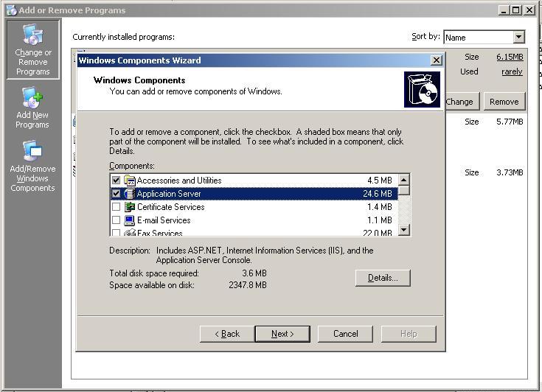Open the Sort by dropdown arrow
The width and height of the screenshot is (542, 392).
coord(518,37)
